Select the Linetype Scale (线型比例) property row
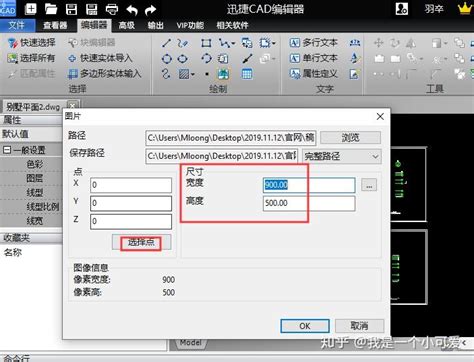Image resolution: width=474 pixels, height=362 pixels. [x=31, y=207]
